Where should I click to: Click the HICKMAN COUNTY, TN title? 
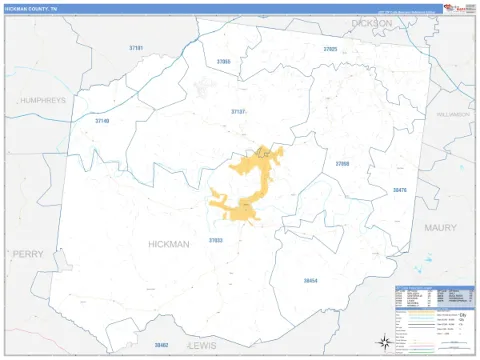tap(31, 9)
